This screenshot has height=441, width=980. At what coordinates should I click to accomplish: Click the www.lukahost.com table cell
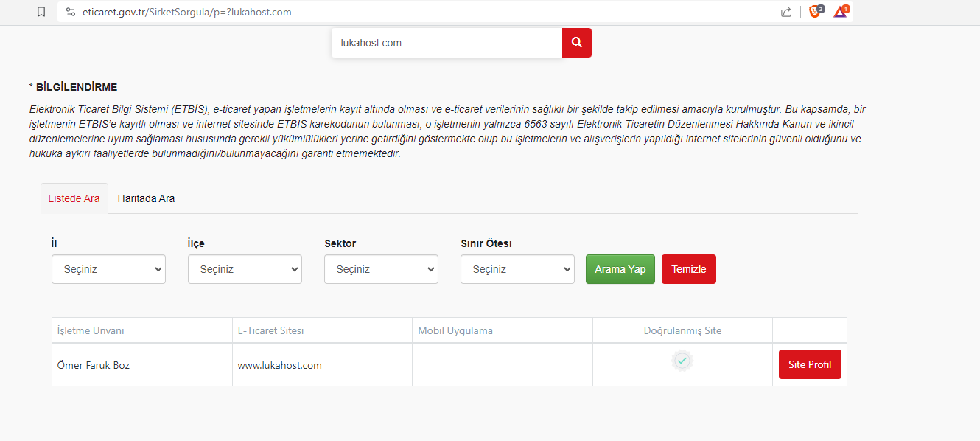[x=322, y=364]
